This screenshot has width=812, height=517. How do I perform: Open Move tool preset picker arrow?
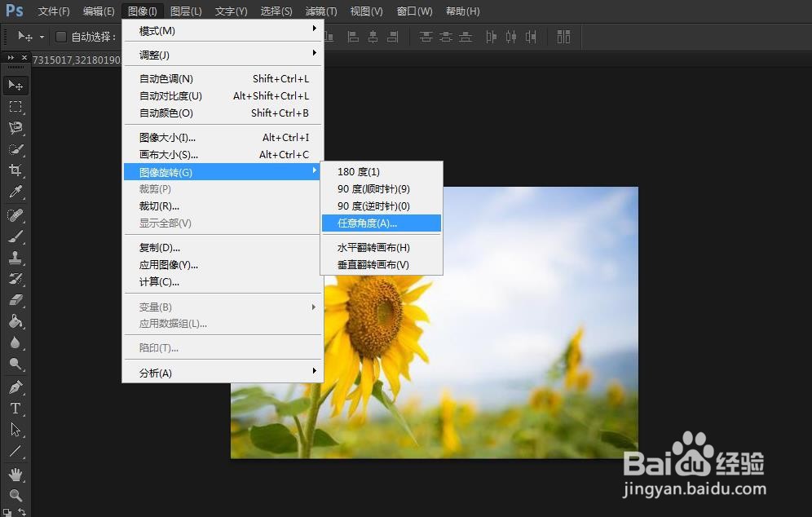(42, 38)
